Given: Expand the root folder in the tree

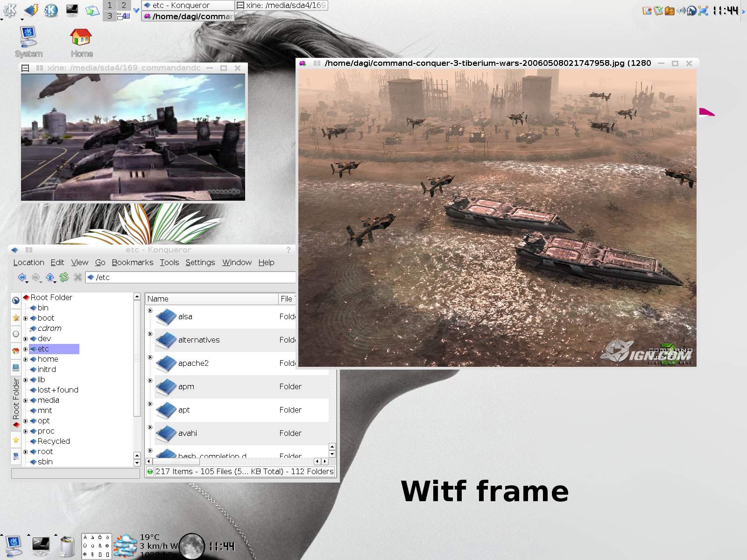Looking at the screenshot, I should pos(26,452).
